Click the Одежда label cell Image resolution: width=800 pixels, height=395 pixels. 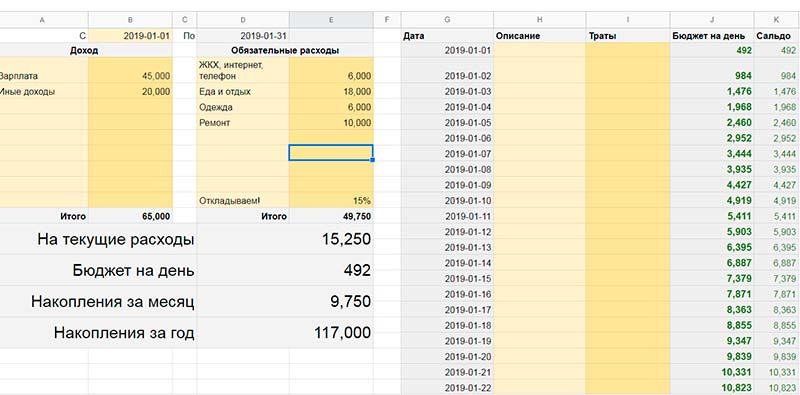[243, 107]
